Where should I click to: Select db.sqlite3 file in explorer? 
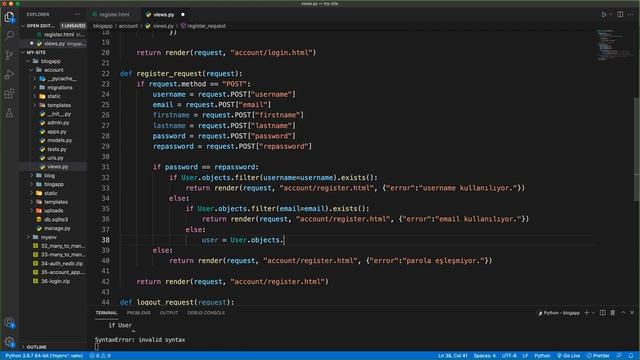(56, 220)
